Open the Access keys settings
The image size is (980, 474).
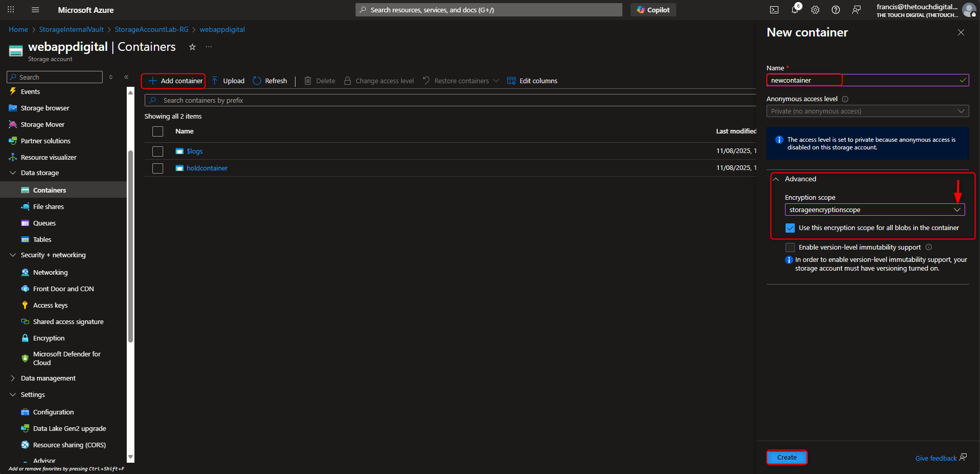pos(50,305)
